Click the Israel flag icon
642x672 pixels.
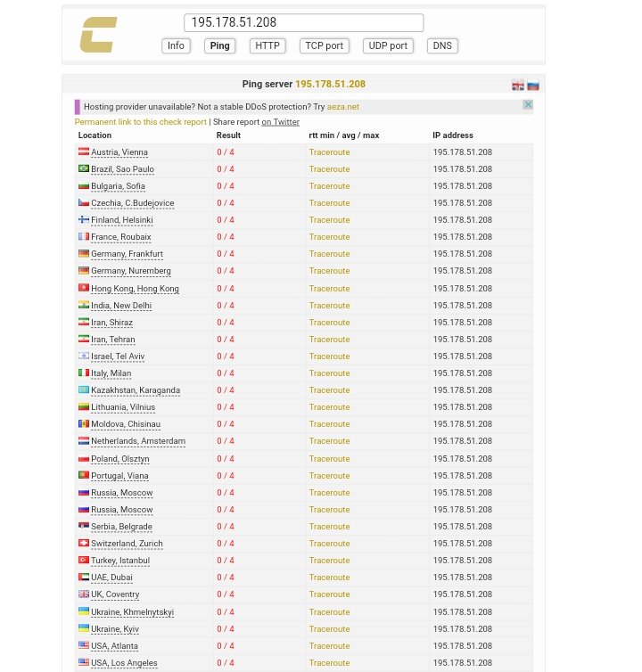pyautogui.click(x=84, y=356)
